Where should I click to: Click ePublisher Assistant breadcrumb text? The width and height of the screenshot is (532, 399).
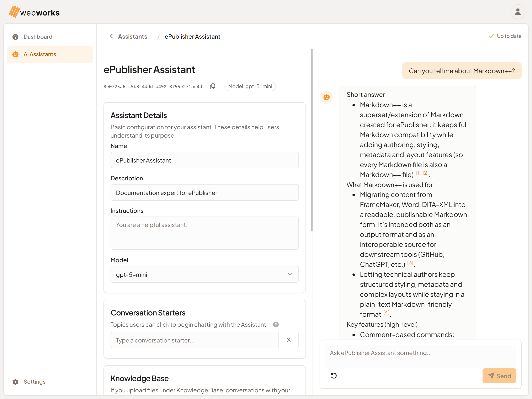(192, 37)
